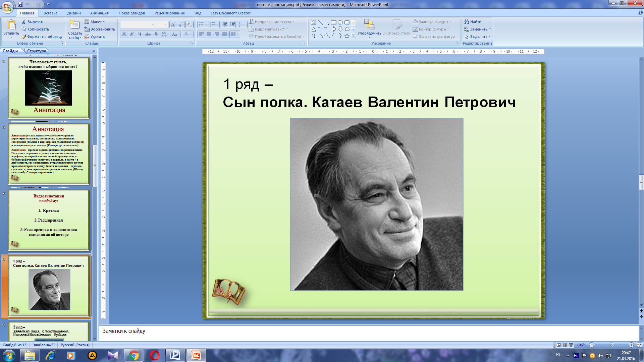
Task: Click the Cut (Вырезать) command
Action: pyautogui.click(x=33, y=22)
